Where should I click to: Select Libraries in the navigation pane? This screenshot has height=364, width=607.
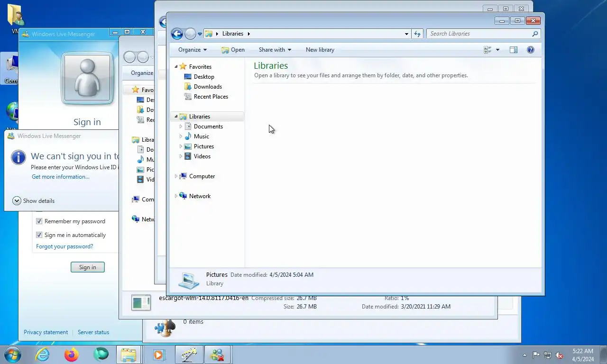coord(199,117)
